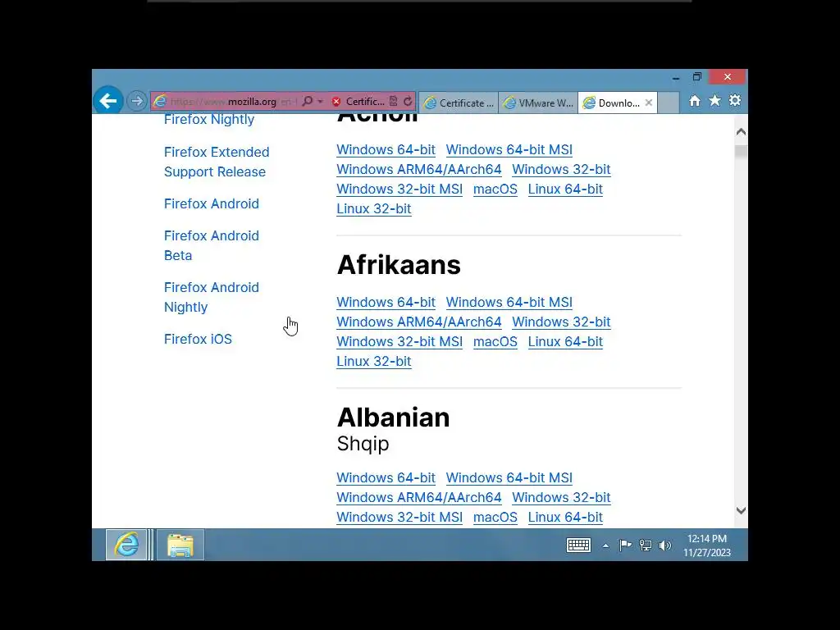Download Albanian Windows 32-bit
Screen dimensions: 840x630
click(x=561, y=498)
